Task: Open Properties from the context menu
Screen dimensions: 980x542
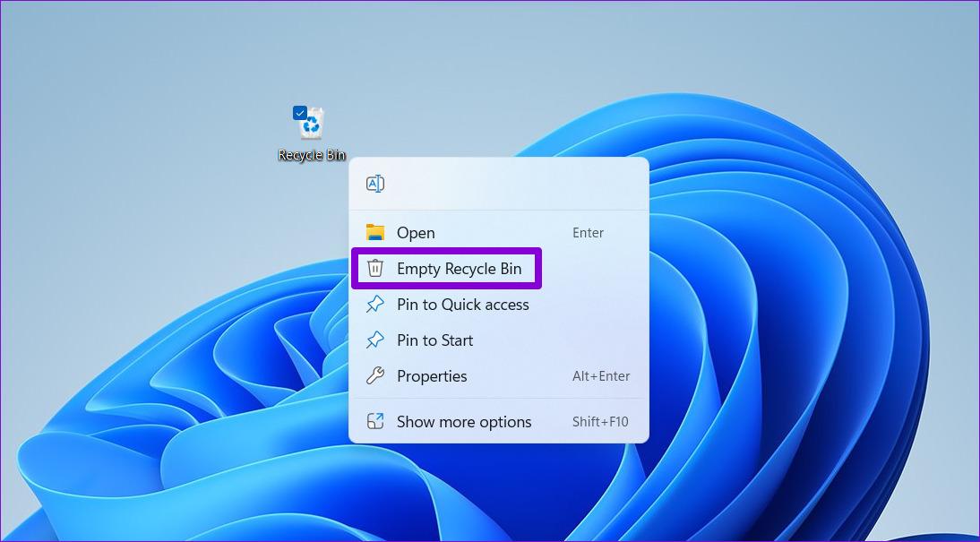Action: tap(432, 376)
